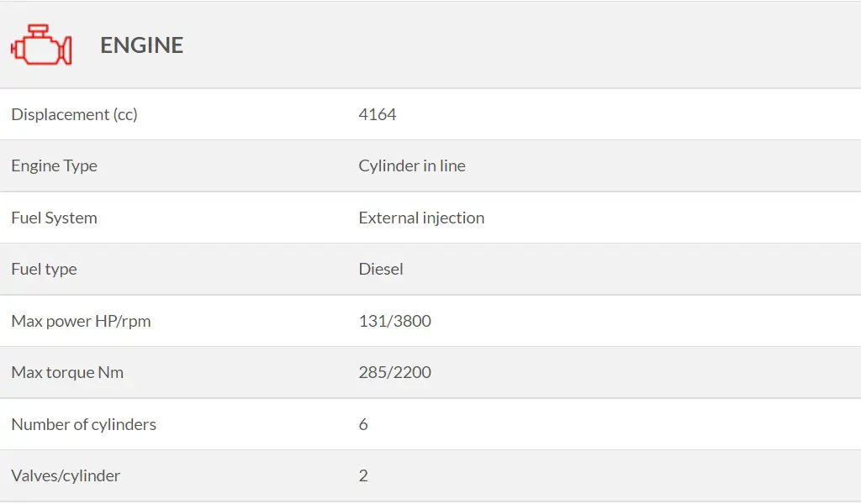This screenshot has height=504, width=861.
Task: Click the Displacement (cc) label
Action: 74,114
